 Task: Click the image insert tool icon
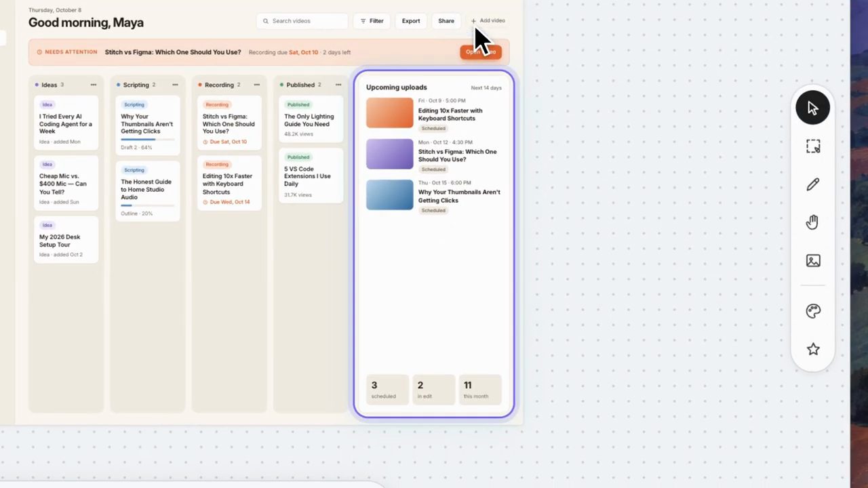coord(812,261)
